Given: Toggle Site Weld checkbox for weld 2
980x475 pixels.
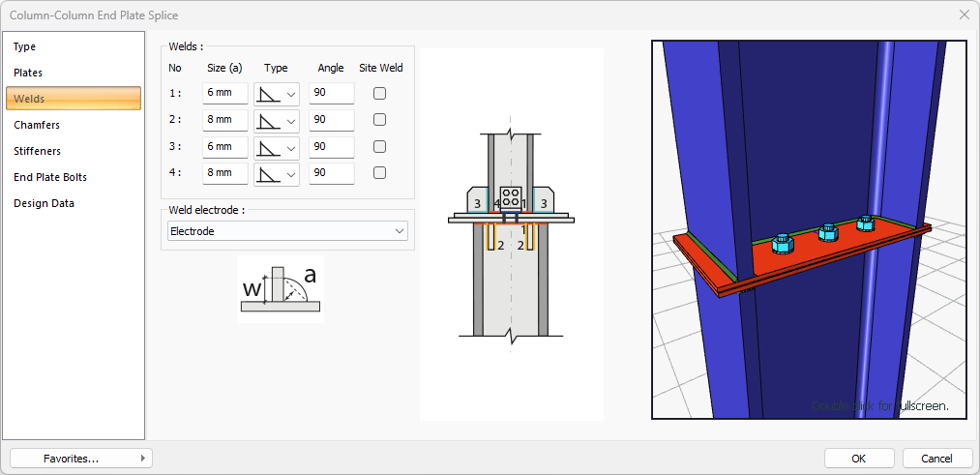Looking at the screenshot, I should (380, 120).
